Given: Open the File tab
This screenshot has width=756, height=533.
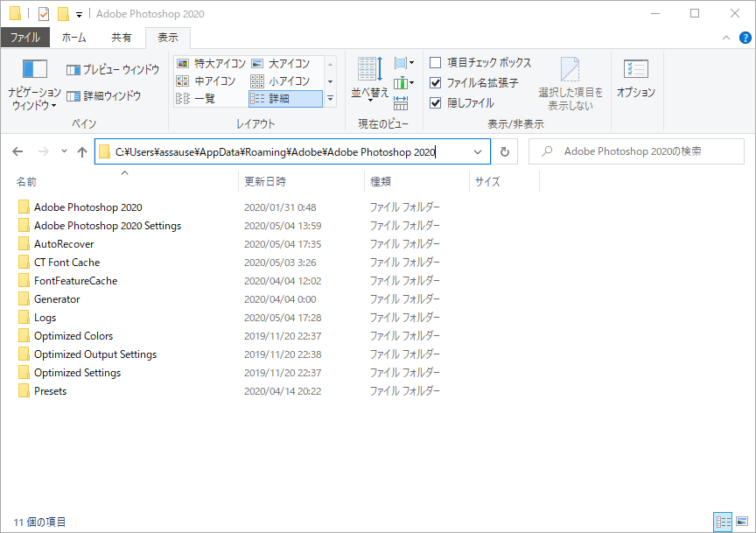Looking at the screenshot, I should 25,37.
